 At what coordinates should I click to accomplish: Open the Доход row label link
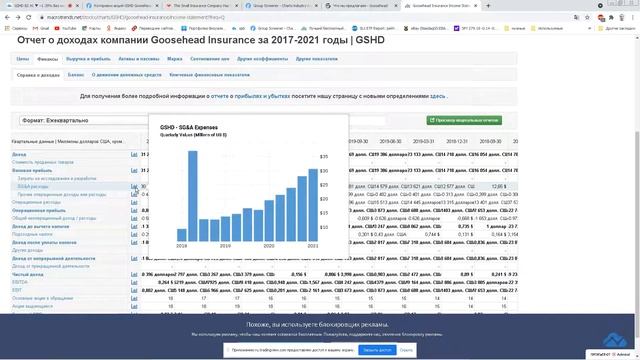[x=19, y=154]
